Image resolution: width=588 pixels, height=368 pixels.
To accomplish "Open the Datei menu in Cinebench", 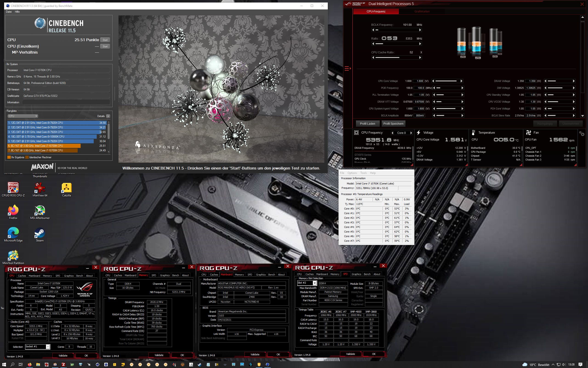I will click(x=9, y=12).
